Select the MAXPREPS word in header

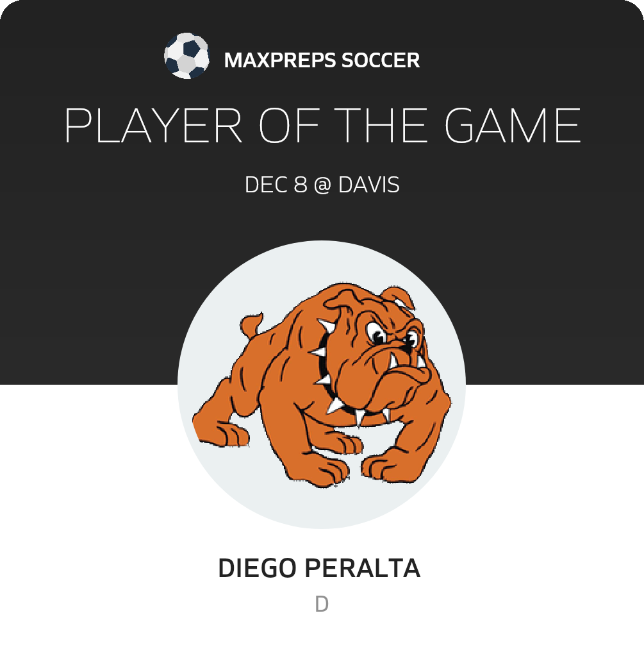(279, 60)
